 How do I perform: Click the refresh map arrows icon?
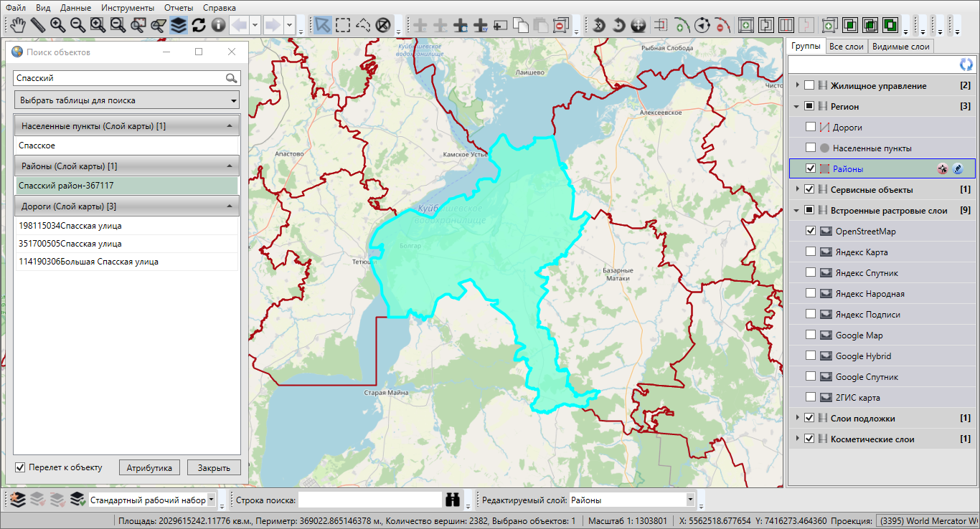199,25
